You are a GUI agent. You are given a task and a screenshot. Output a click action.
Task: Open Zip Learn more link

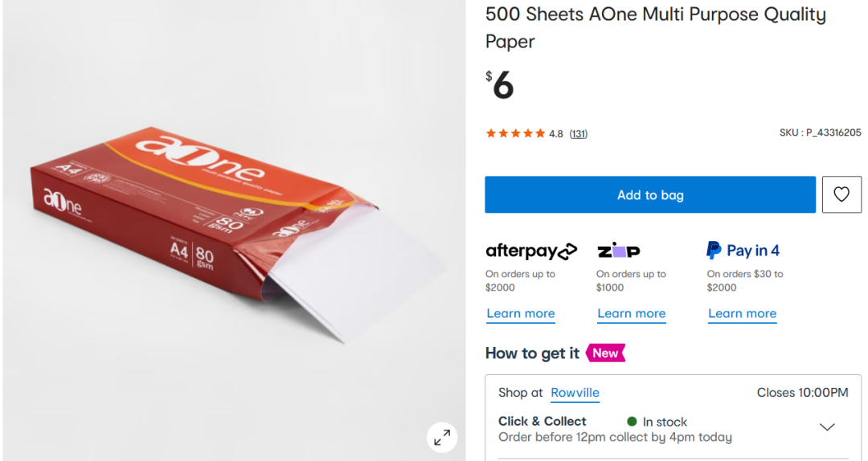(x=632, y=313)
